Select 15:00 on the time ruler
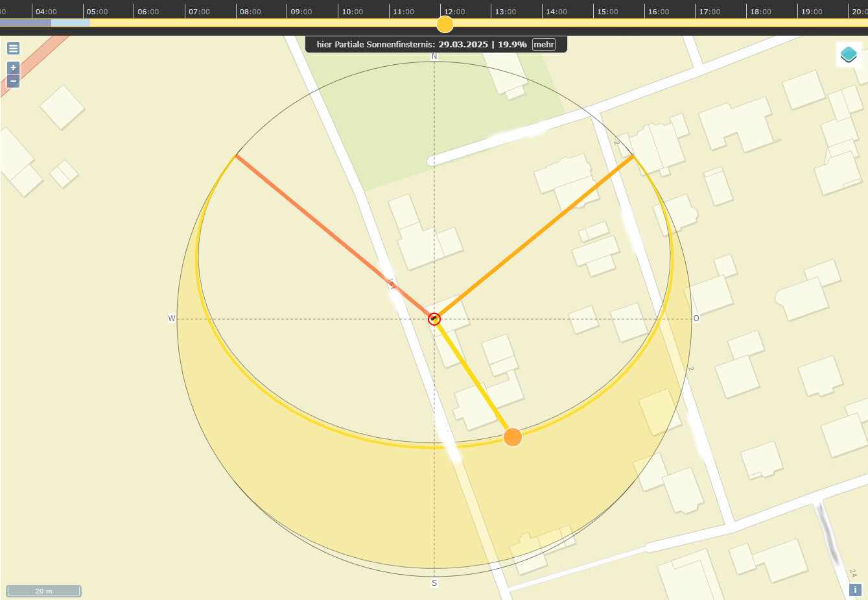The height and width of the screenshot is (600, 868). point(607,12)
